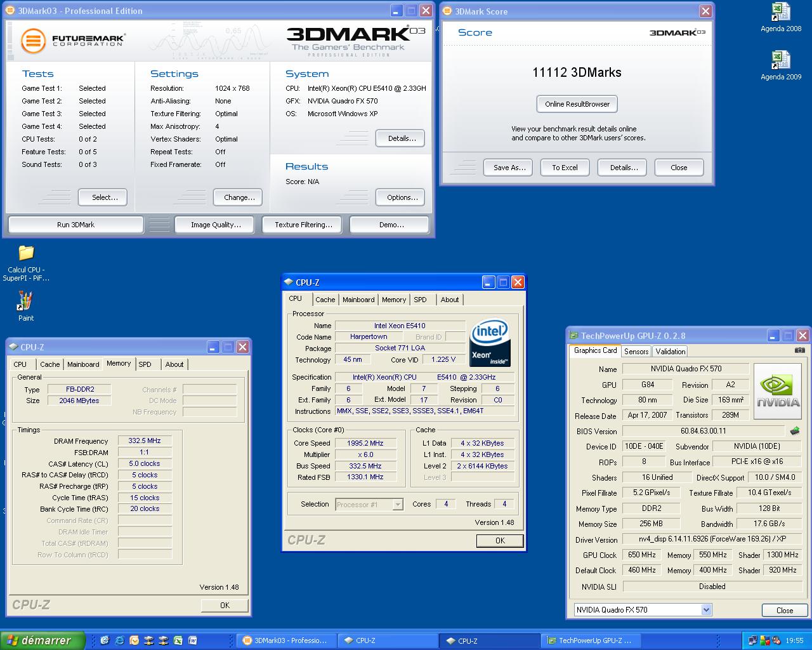This screenshot has width=812, height=650.
Task: Export the score with To Excel button
Action: 565,168
